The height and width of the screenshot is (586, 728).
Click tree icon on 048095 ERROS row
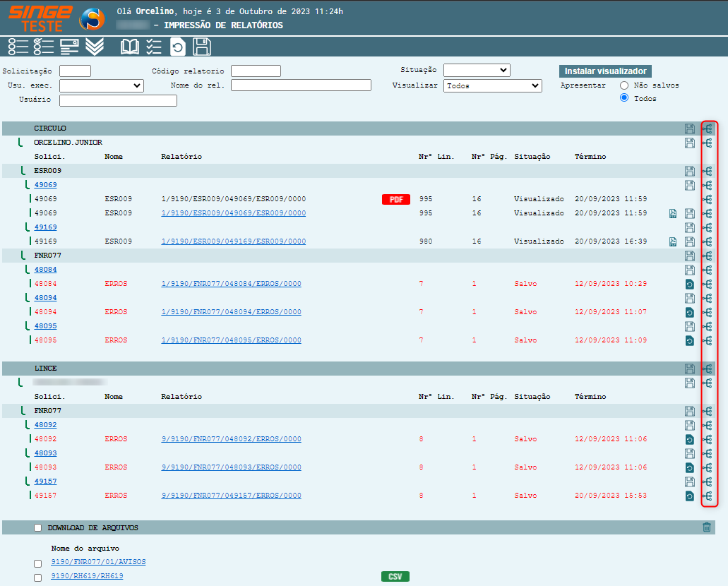pyautogui.click(x=707, y=341)
